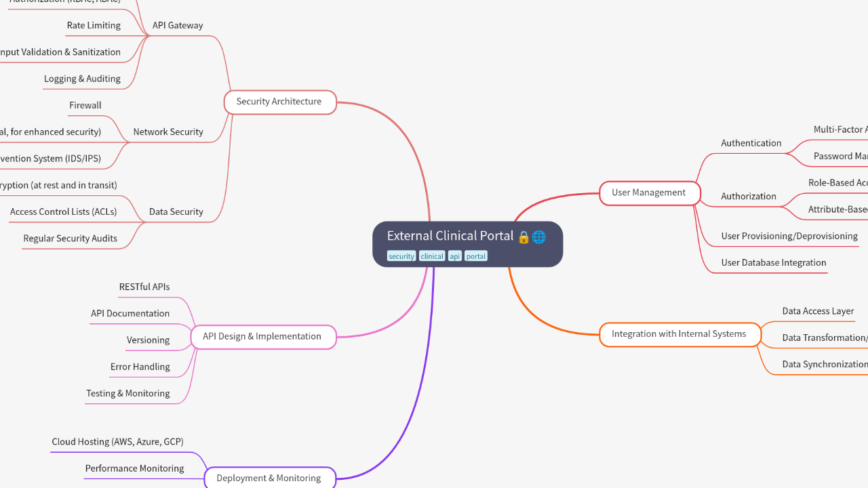Select the Data Access Layer item
This screenshot has width=868, height=488.
818,311
